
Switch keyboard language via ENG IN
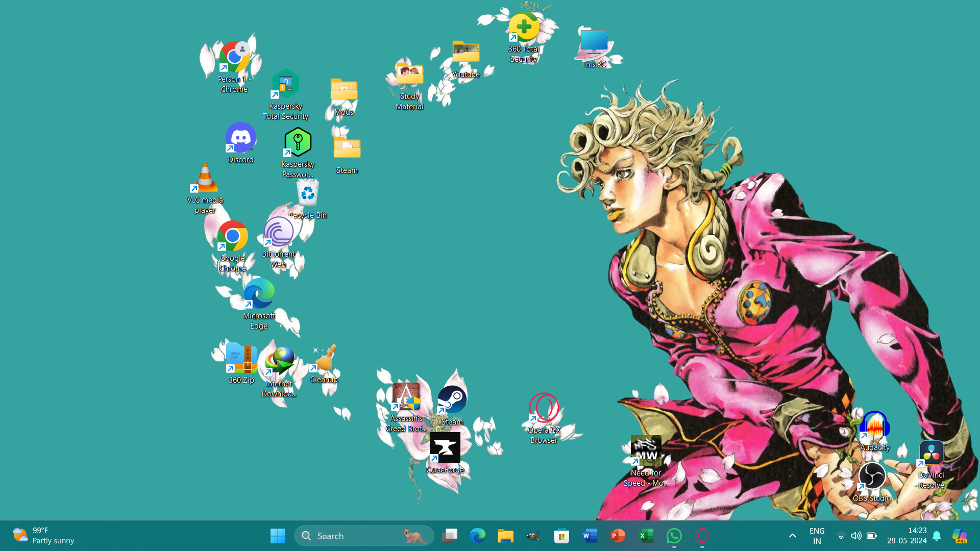(x=817, y=536)
